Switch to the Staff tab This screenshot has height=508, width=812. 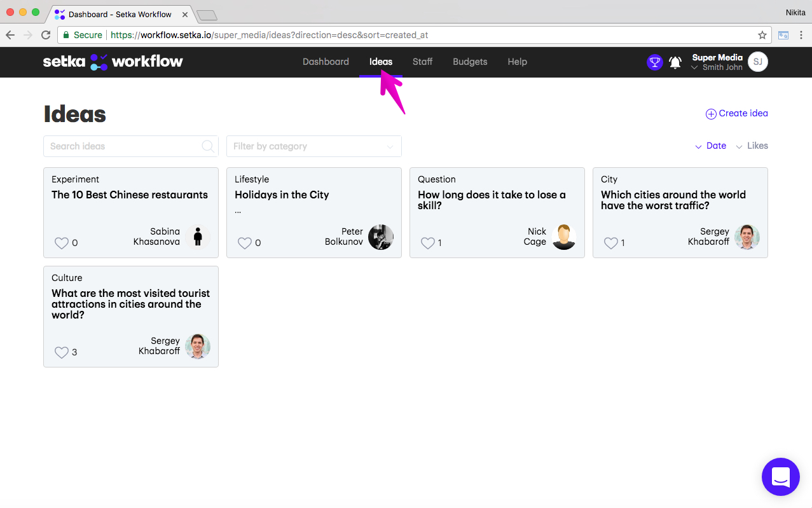point(422,62)
